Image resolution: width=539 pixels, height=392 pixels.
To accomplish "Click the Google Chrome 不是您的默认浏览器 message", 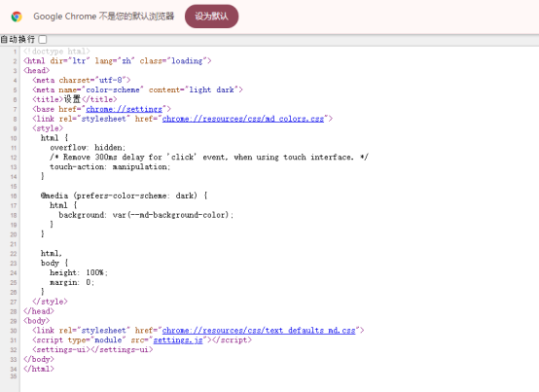I will pos(104,17).
